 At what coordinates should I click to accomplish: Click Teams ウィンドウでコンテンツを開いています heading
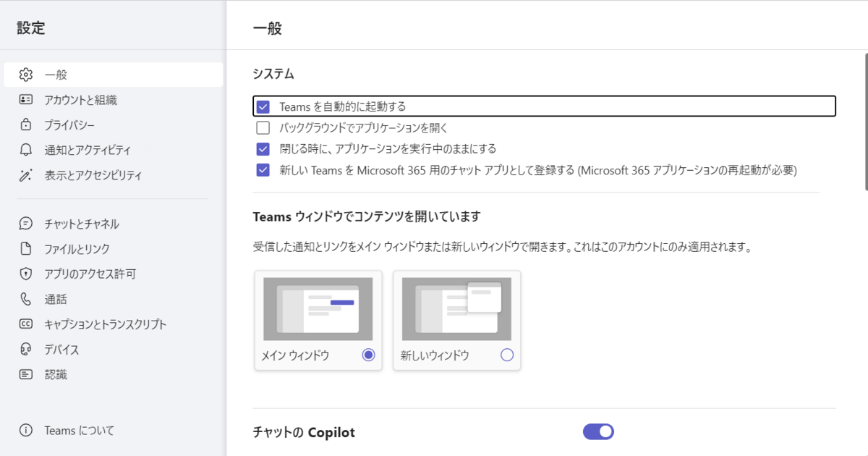tap(367, 216)
